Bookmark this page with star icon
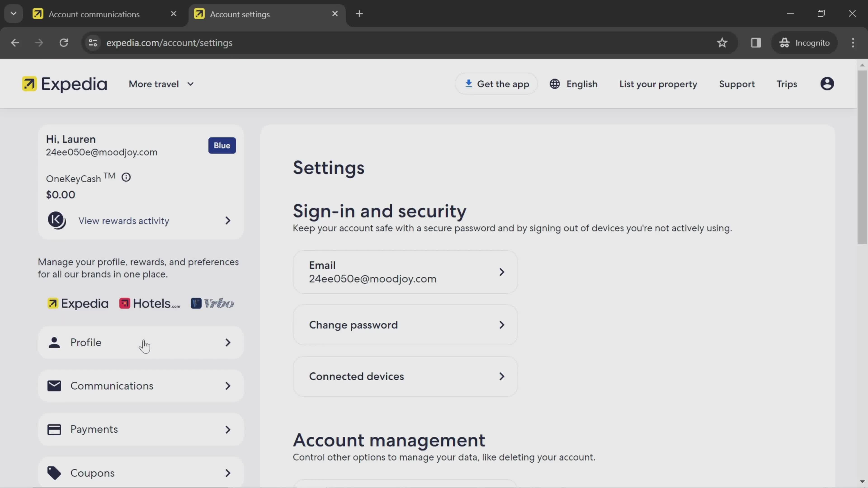The height and width of the screenshot is (488, 868). (722, 43)
